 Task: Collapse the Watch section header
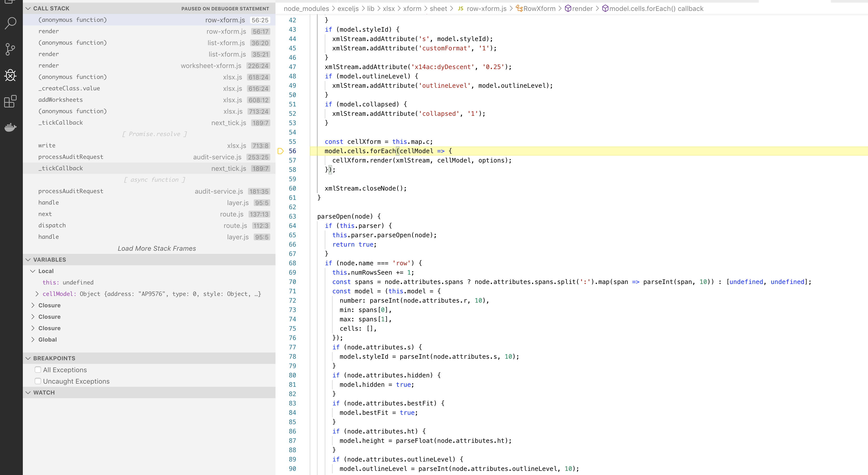pos(28,392)
